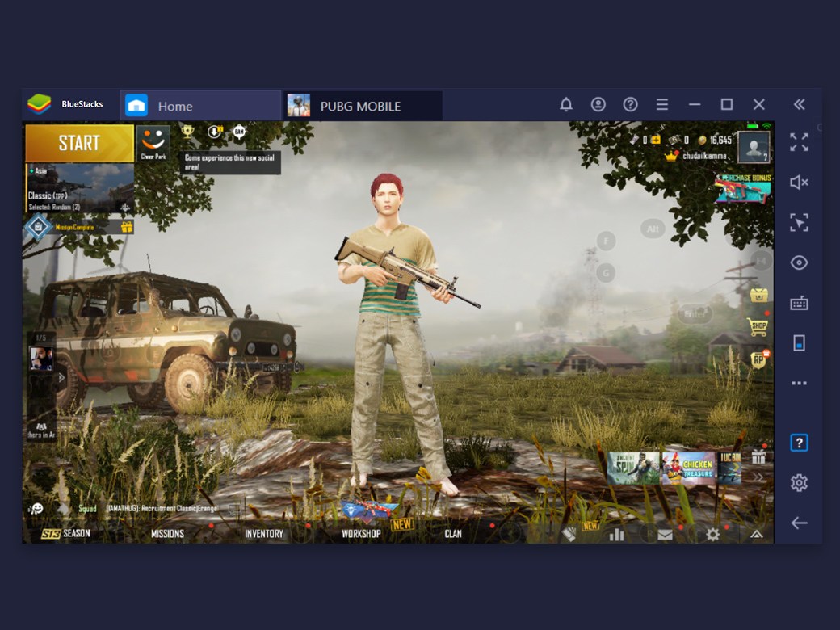
Task: Open Squad chat channel
Action: pyautogui.click(x=87, y=508)
